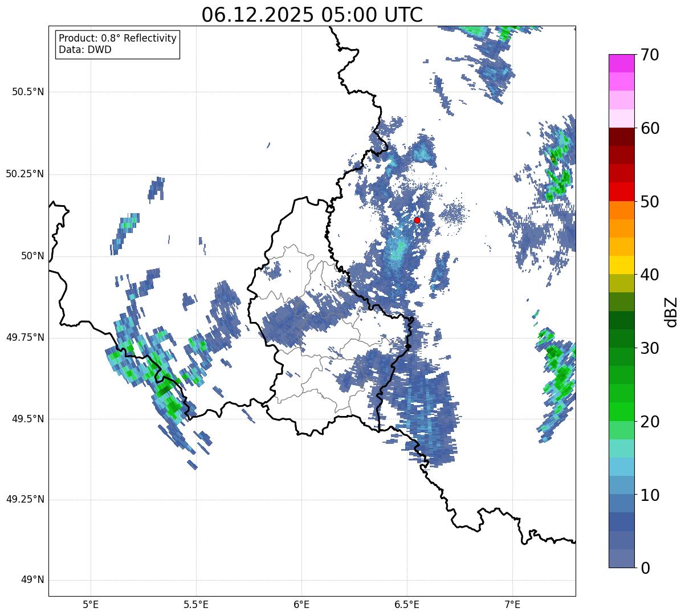Click the 6°E longitude label
Viewport: 685px width, 616px height.
pyautogui.click(x=301, y=604)
